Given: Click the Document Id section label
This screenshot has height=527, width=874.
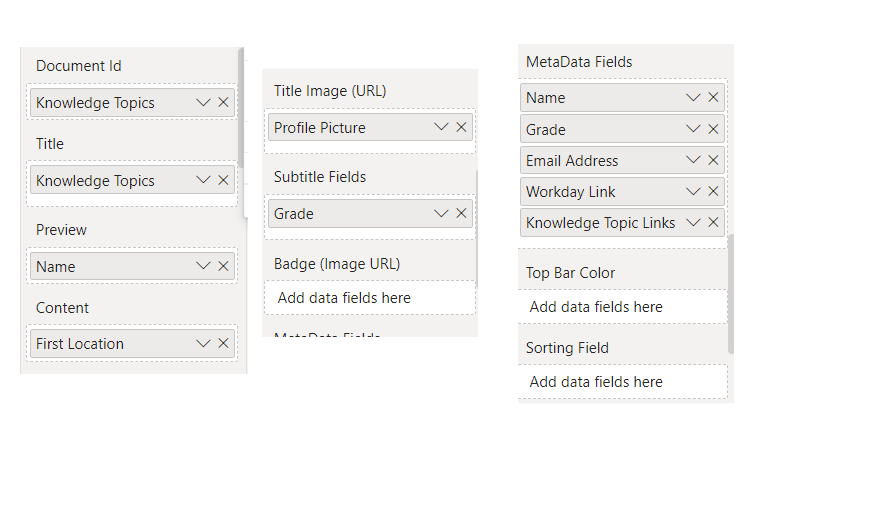Looking at the screenshot, I should 79,66.
